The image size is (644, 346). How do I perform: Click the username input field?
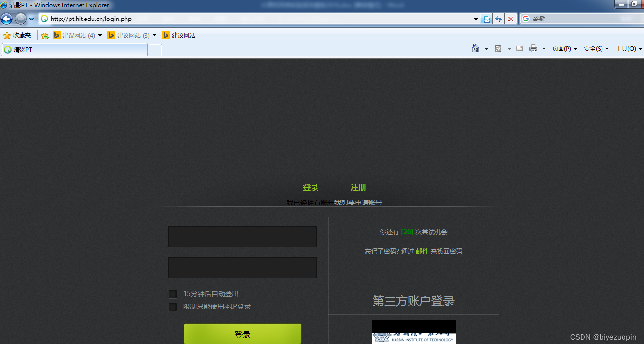point(243,236)
